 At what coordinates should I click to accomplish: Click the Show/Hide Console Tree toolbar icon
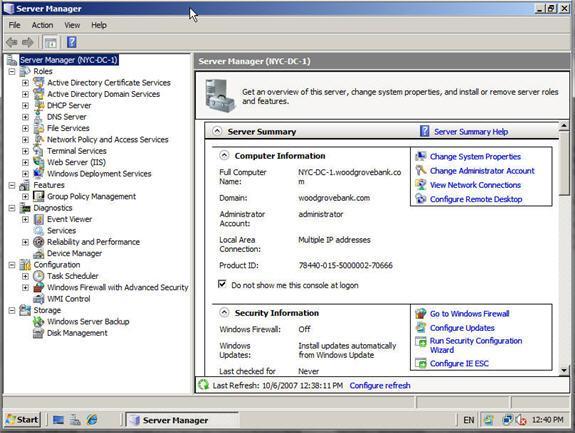[x=50, y=43]
